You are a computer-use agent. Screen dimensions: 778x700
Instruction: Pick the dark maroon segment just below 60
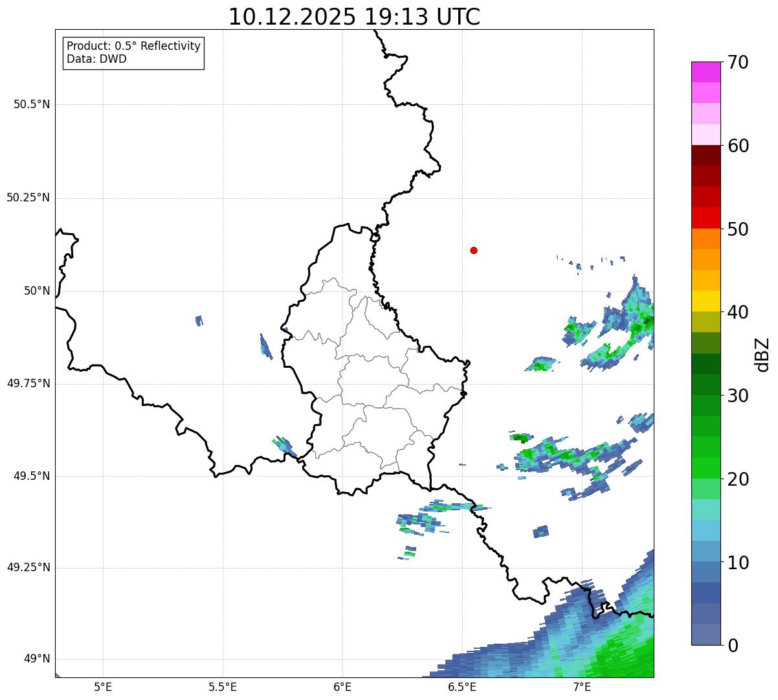coord(706,155)
